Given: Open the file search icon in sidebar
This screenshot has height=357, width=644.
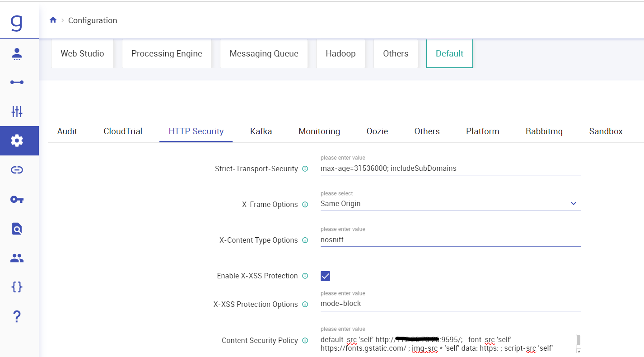Looking at the screenshot, I should pos(17,229).
